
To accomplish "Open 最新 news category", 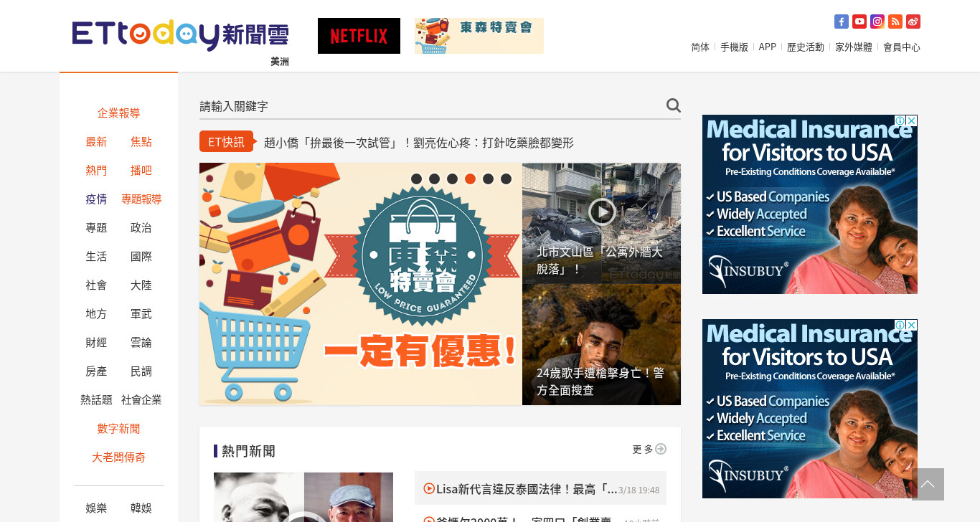I will pos(96,142).
